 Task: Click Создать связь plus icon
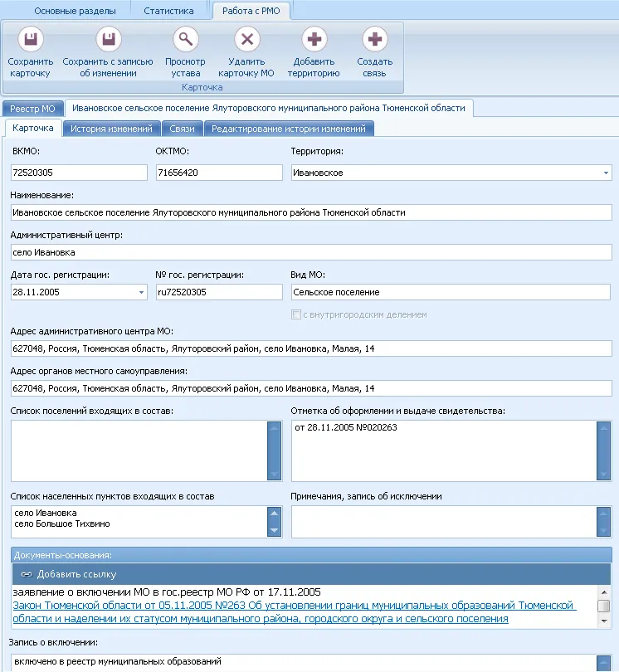pos(375,40)
